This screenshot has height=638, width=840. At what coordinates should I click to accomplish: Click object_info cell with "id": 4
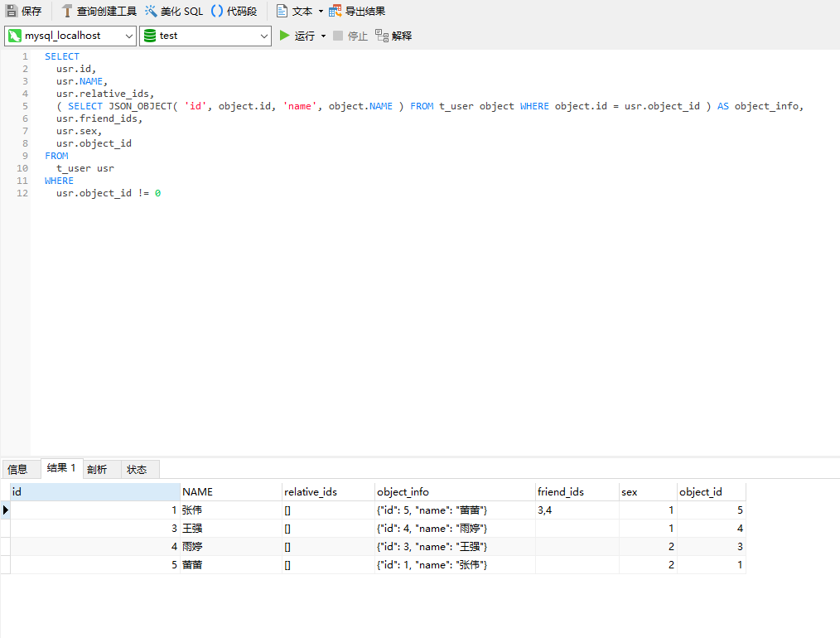(x=455, y=528)
